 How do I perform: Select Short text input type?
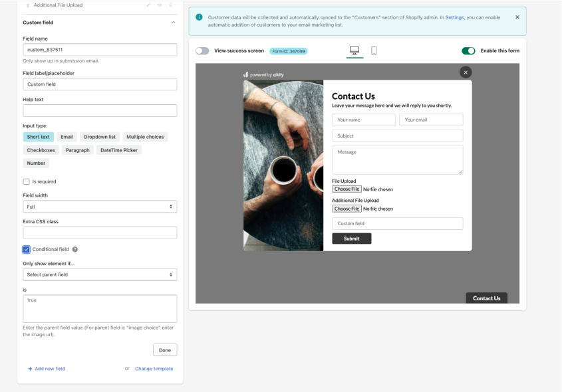tap(39, 137)
